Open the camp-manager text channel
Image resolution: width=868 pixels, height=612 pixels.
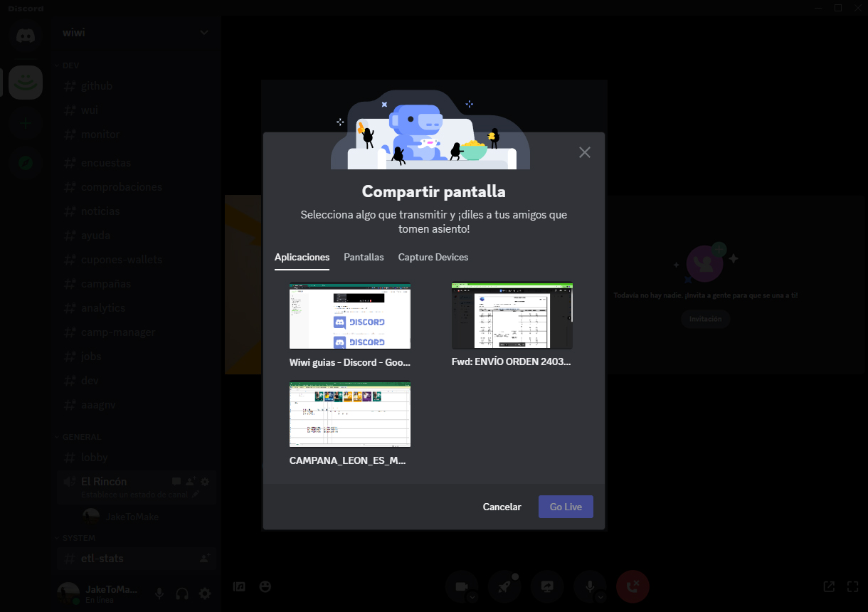(135, 332)
